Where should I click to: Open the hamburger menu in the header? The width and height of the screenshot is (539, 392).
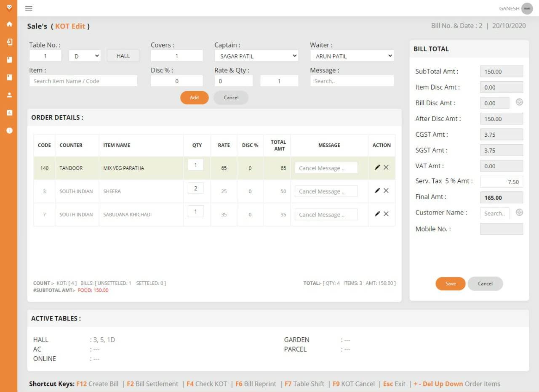29,8
